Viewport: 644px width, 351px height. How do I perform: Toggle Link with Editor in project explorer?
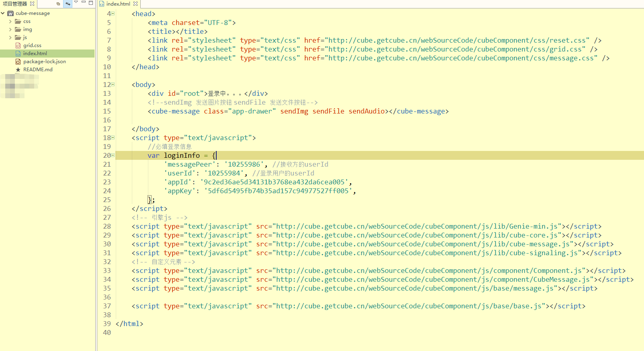click(68, 4)
